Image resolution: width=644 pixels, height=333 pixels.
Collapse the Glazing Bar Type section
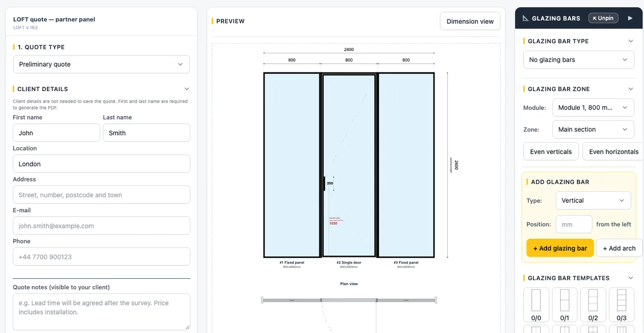[x=631, y=41]
